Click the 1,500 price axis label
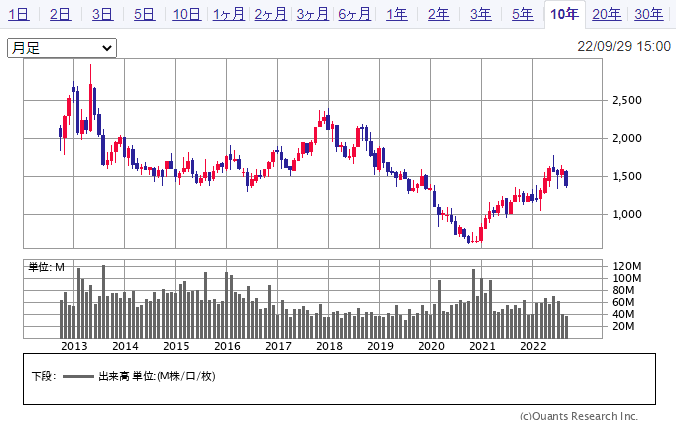676x426 pixels. point(627,176)
